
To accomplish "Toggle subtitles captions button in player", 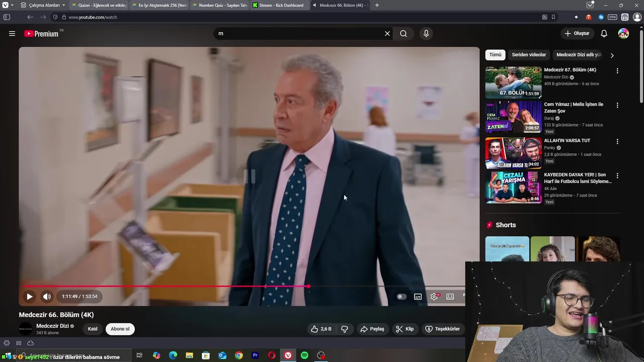I will coord(418,297).
